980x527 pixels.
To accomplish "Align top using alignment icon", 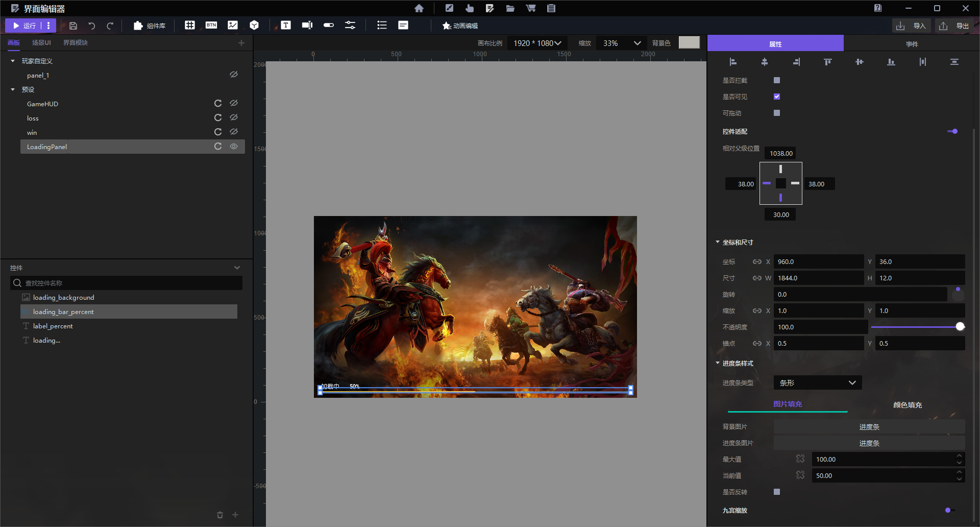I will tap(828, 62).
